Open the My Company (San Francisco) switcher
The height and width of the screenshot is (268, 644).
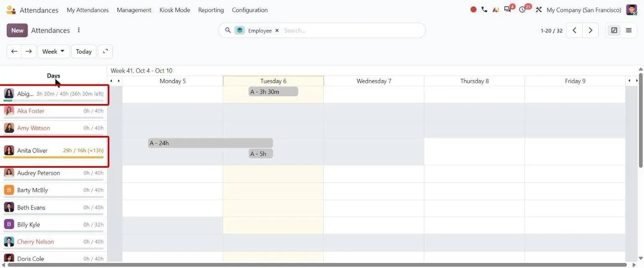(584, 10)
